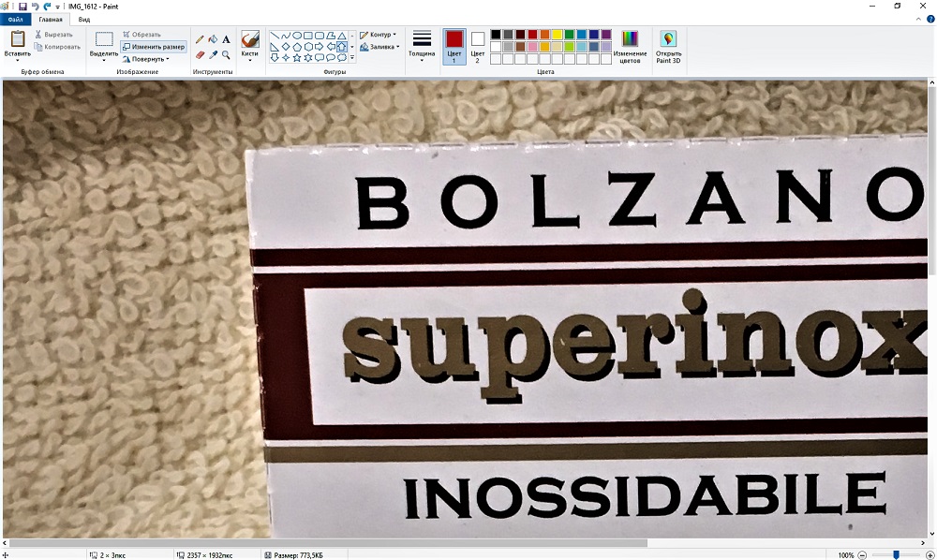Open the Изменение цветов color editor
The image size is (937, 560).
click(x=630, y=47)
